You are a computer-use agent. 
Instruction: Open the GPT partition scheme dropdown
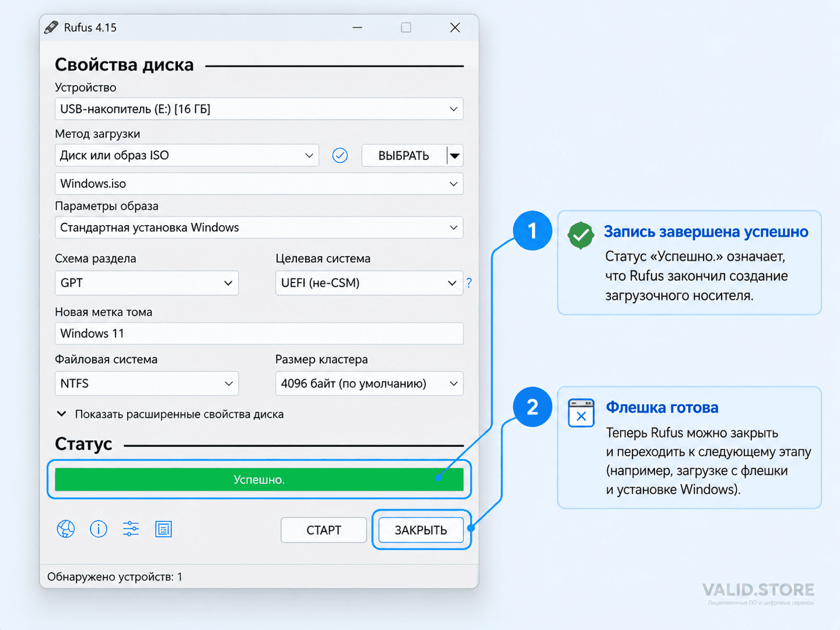coord(147,283)
